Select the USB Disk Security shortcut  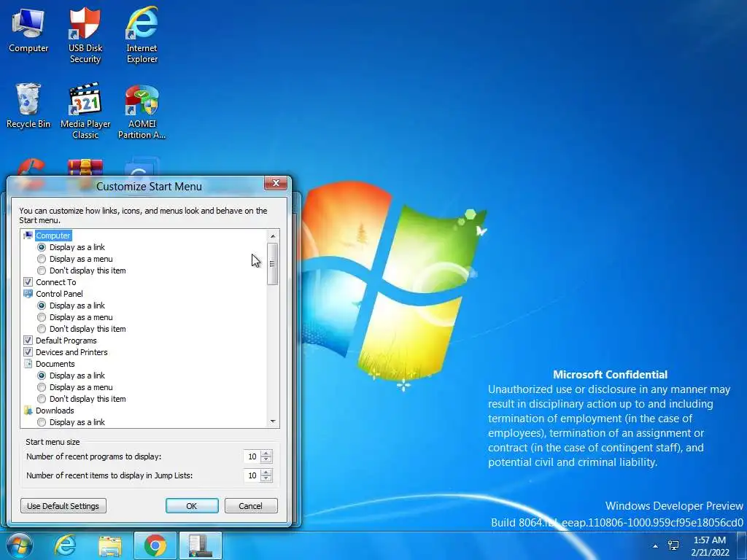coord(85,35)
